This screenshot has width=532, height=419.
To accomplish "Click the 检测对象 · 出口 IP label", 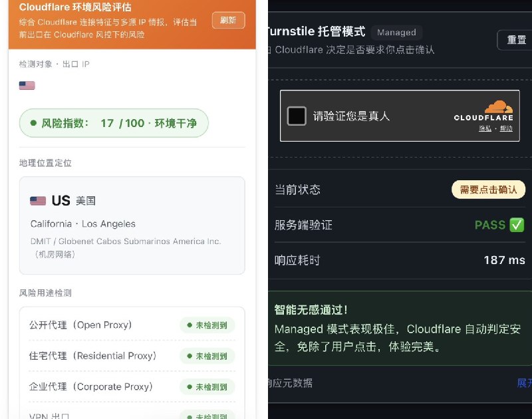I will pos(55,64).
